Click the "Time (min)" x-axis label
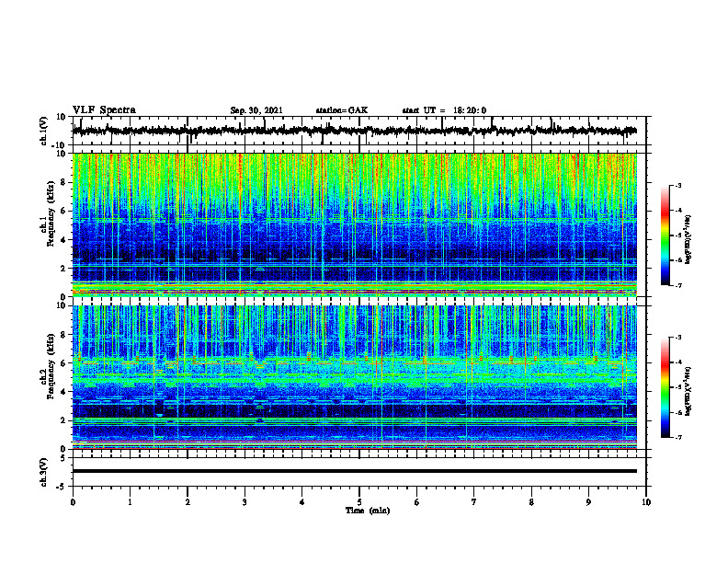Screen dimensions: 728x563 pos(368,511)
